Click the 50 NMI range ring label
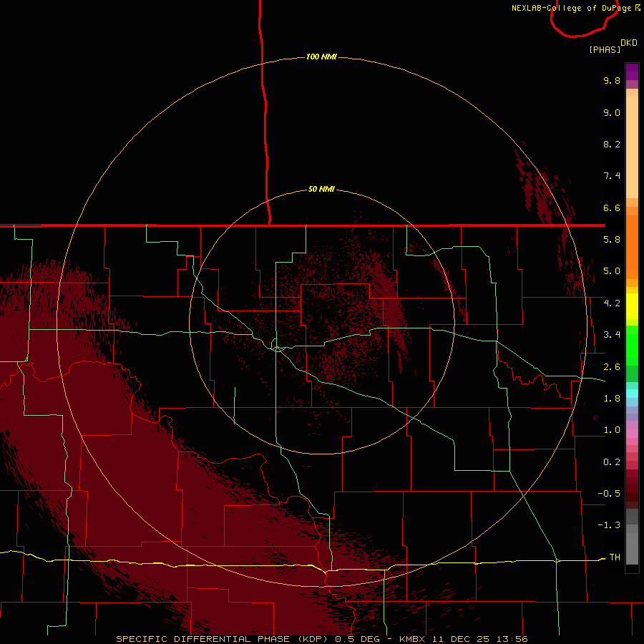 (321, 189)
